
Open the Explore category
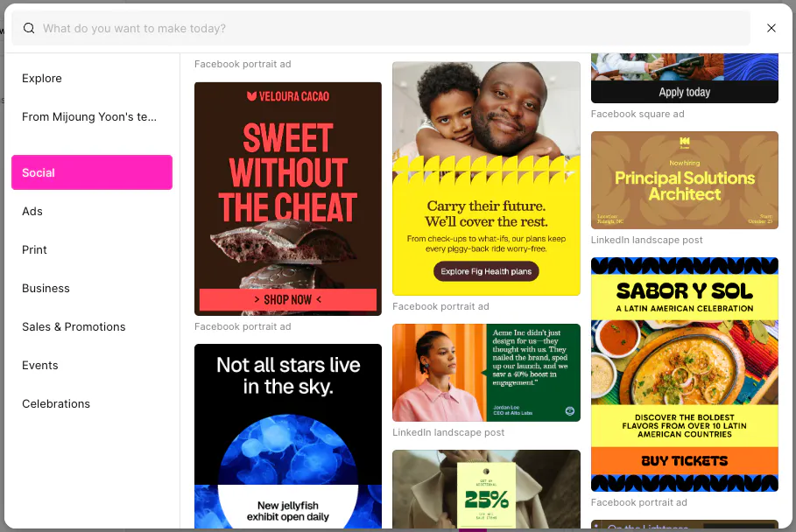92,78
